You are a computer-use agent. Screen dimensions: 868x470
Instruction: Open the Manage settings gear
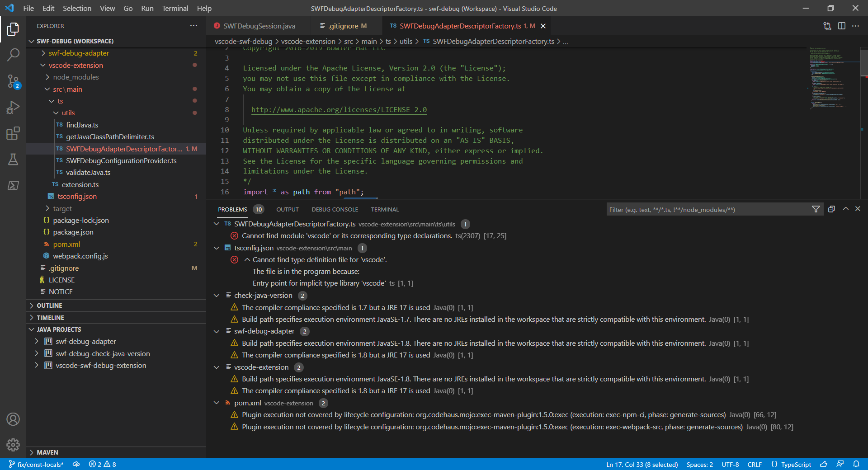click(13, 445)
